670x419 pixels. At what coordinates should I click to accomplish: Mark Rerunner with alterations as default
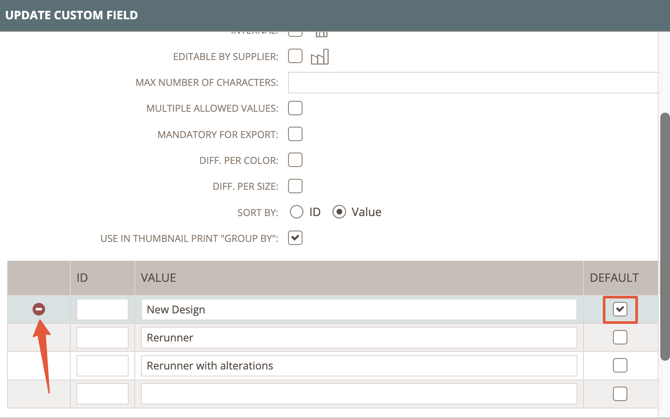coord(620,366)
